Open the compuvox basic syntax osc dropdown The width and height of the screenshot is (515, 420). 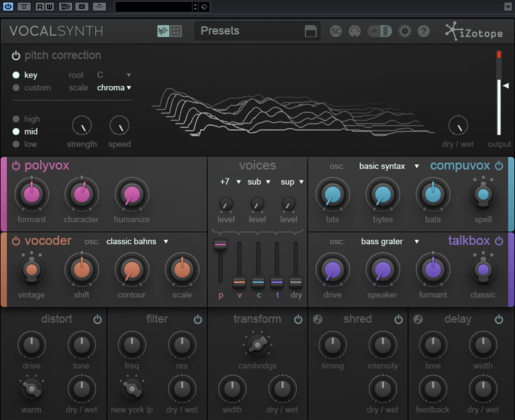point(389,166)
